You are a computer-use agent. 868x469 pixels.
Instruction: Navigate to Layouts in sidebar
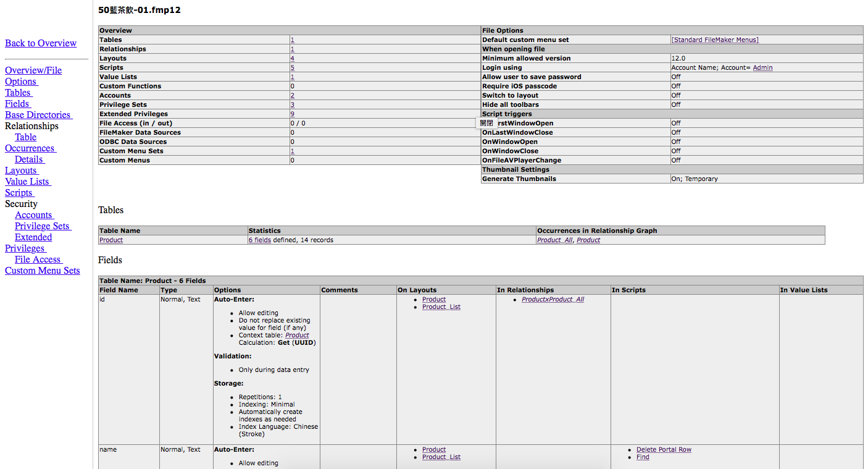(x=22, y=171)
